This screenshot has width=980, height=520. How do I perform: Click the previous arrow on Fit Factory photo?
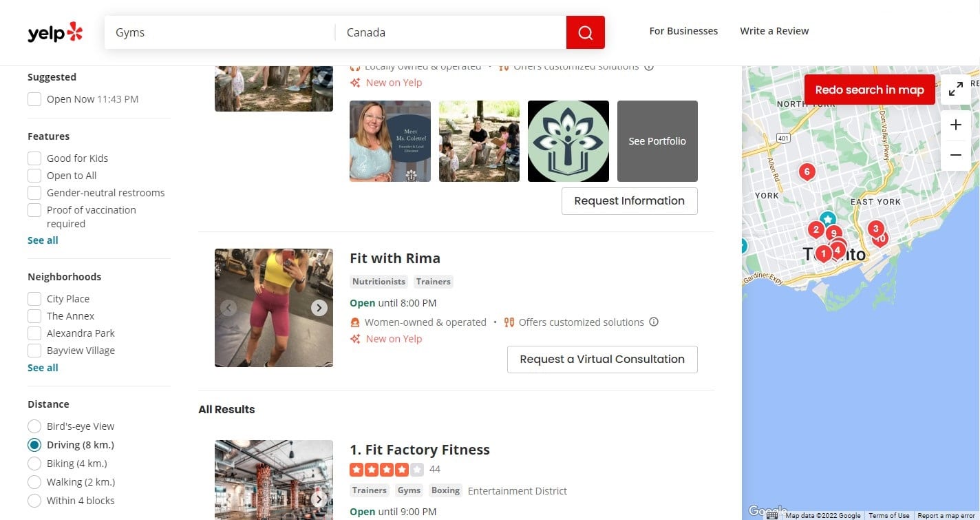point(228,499)
